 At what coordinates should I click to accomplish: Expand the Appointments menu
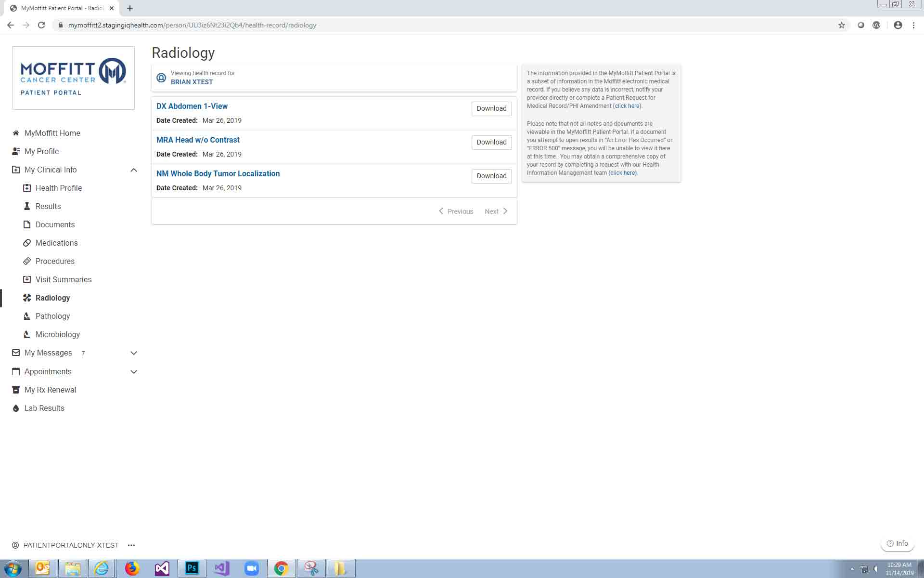[x=134, y=372]
